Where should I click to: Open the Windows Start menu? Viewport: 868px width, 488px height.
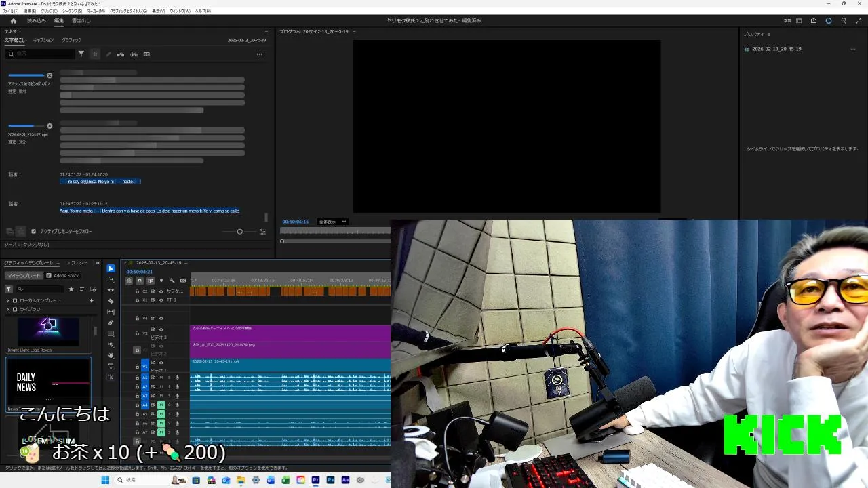(105, 480)
